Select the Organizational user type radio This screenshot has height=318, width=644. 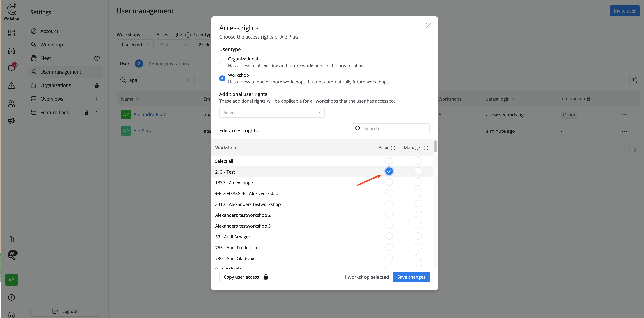pyautogui.click(x=222, y=62)
